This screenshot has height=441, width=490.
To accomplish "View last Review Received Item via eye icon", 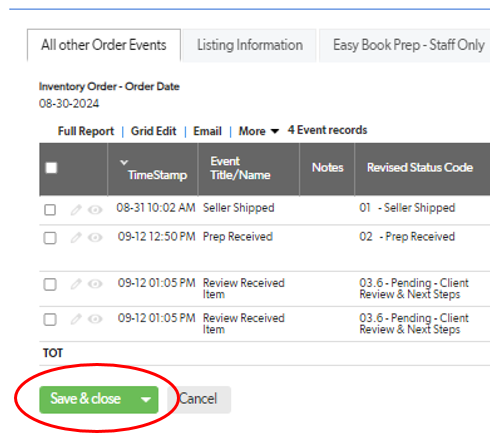I will click(x=95, y=319).
